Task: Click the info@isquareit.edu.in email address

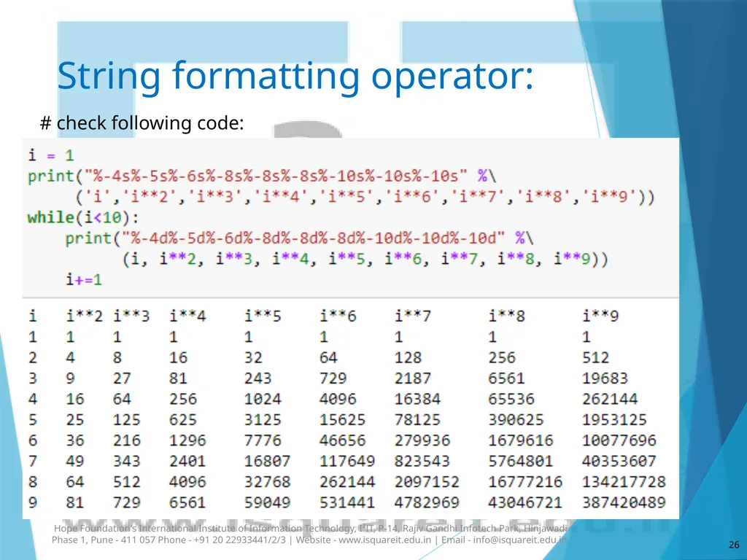Action: (x=519, y=540)
